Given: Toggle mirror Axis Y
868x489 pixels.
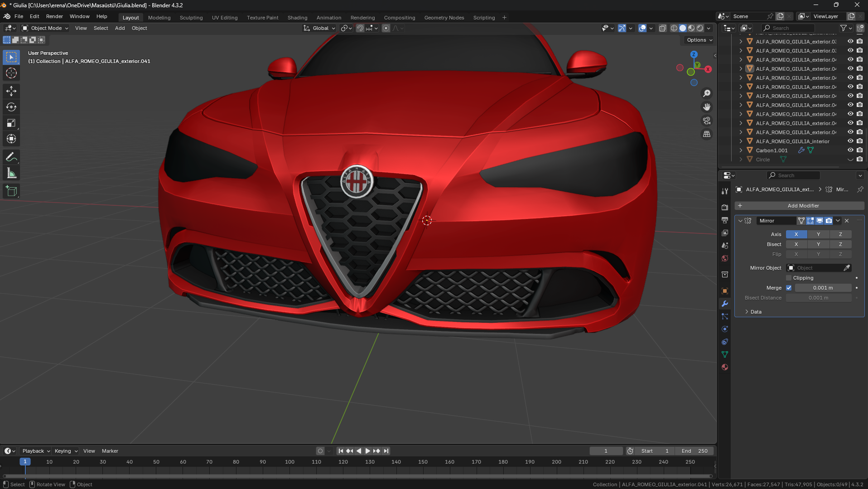Looking at the screenshot, I should coord(818,234).
